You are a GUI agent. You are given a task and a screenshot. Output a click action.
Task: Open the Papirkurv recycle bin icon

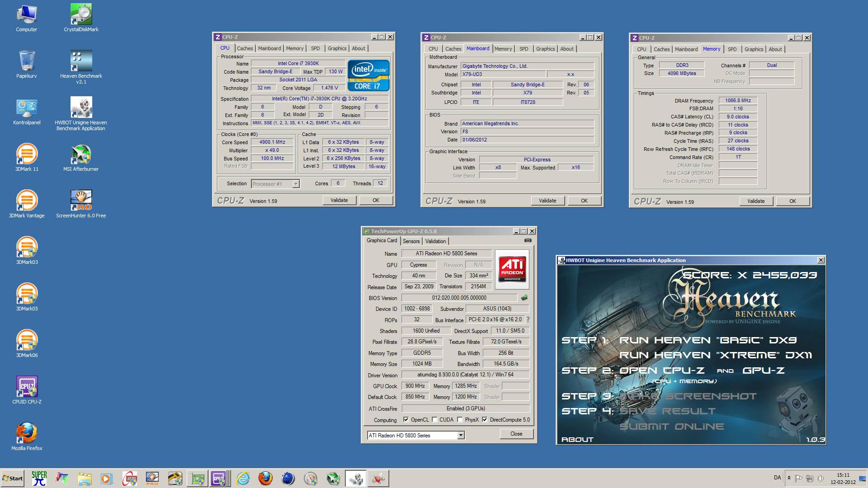pyautogui.click(x=27, y=65)
